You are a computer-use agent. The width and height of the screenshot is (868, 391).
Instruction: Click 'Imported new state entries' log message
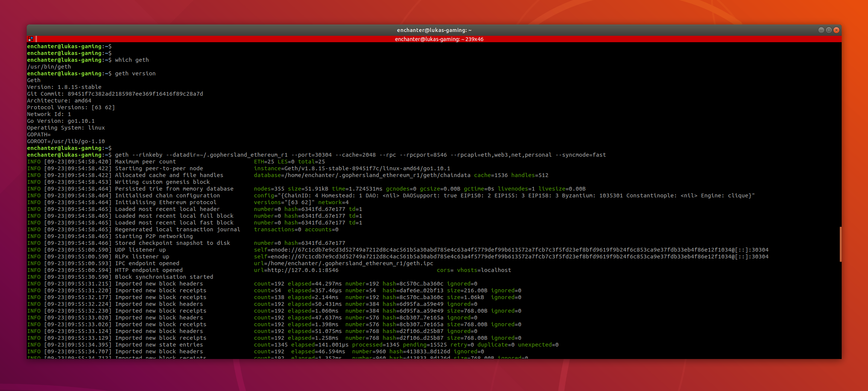point(159,345)
